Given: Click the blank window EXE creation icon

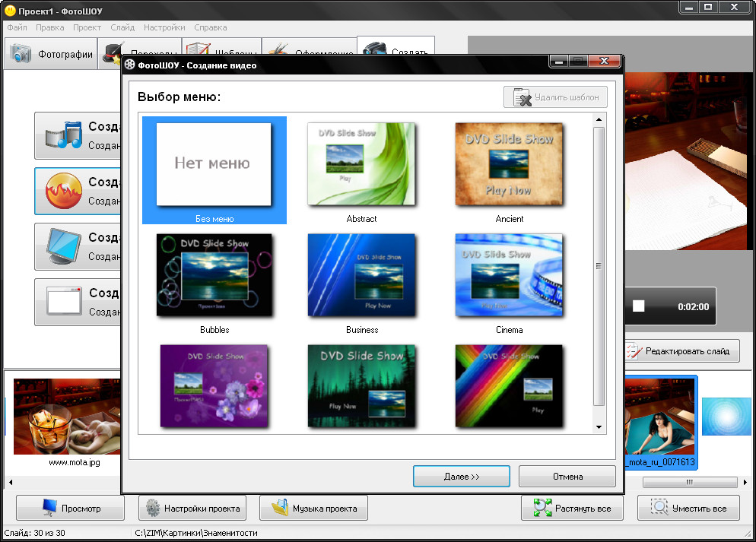Looking at the screenshot, I should [x=64, y=302].
